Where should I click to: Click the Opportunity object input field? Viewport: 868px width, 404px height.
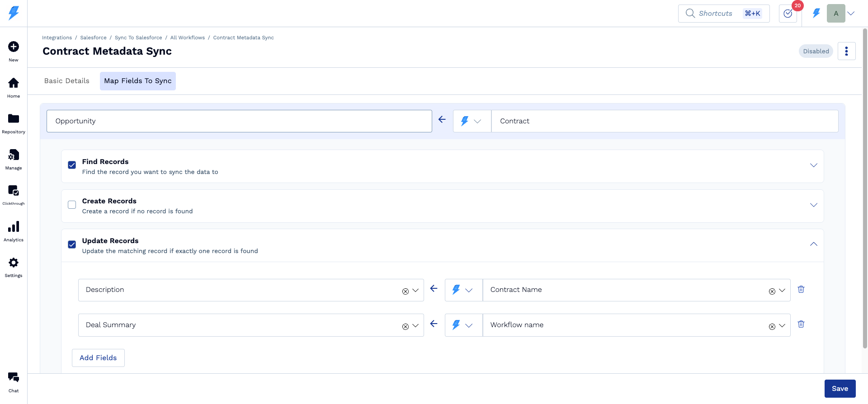[239, 121]
